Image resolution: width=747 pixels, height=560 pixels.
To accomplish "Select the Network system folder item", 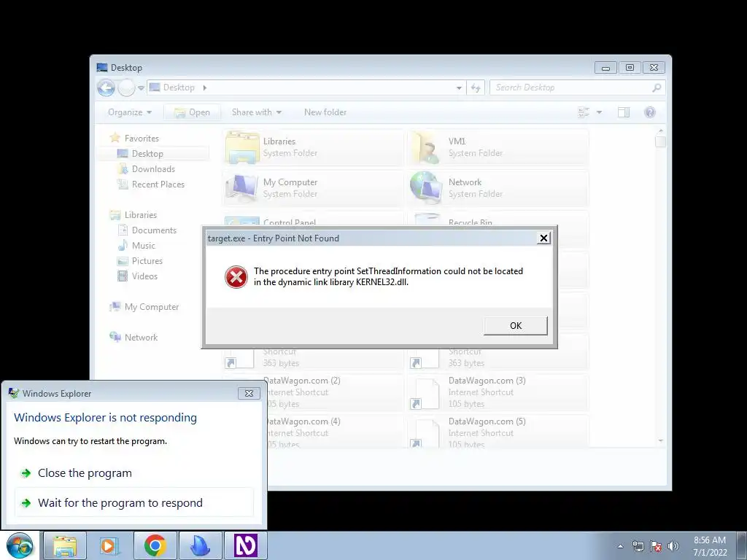I will [498, 188].
